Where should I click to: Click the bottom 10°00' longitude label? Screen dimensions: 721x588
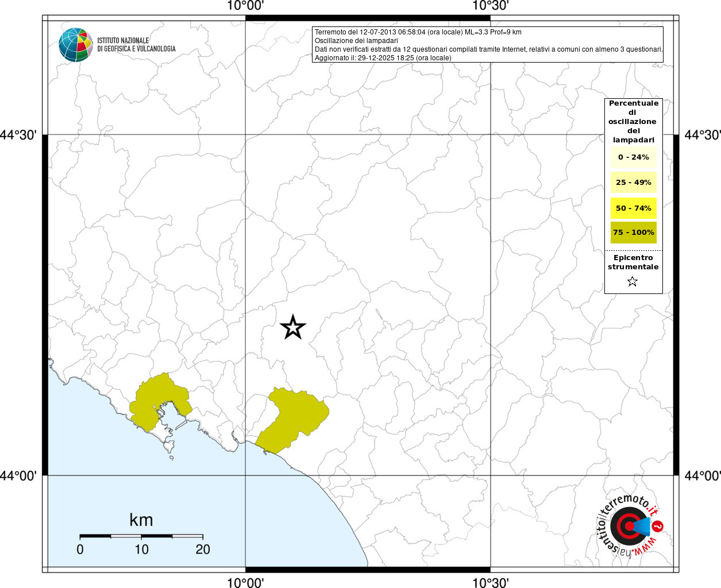tap(245, 582)
